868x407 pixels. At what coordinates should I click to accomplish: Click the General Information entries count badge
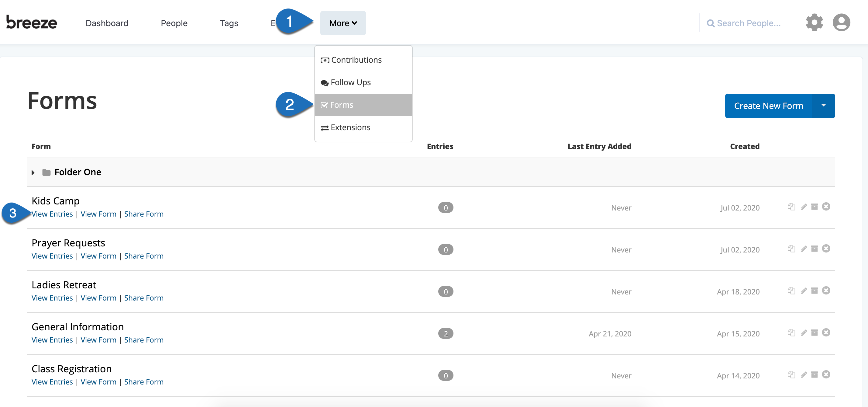click(x=446, y=334)
